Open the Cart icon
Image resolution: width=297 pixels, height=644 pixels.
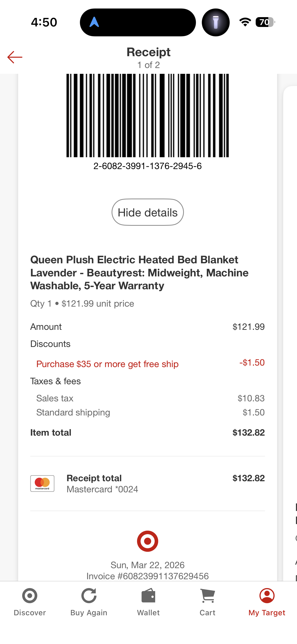point(208,596)
